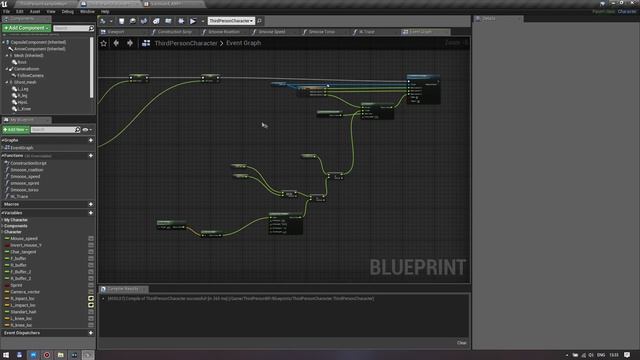Add a new variable with Variables plus icon

[x=91, y=213]
